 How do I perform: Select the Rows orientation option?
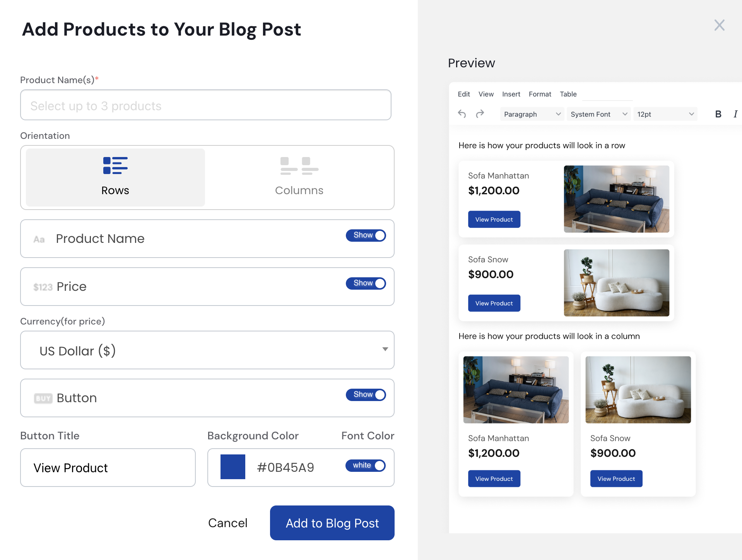point(115,178)
